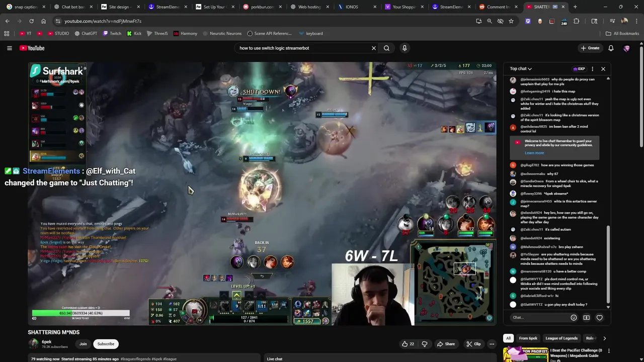The image size is (644, 362).
Task: Open the Megabonk Guide video thumbnail
Action: pos(525,354)
